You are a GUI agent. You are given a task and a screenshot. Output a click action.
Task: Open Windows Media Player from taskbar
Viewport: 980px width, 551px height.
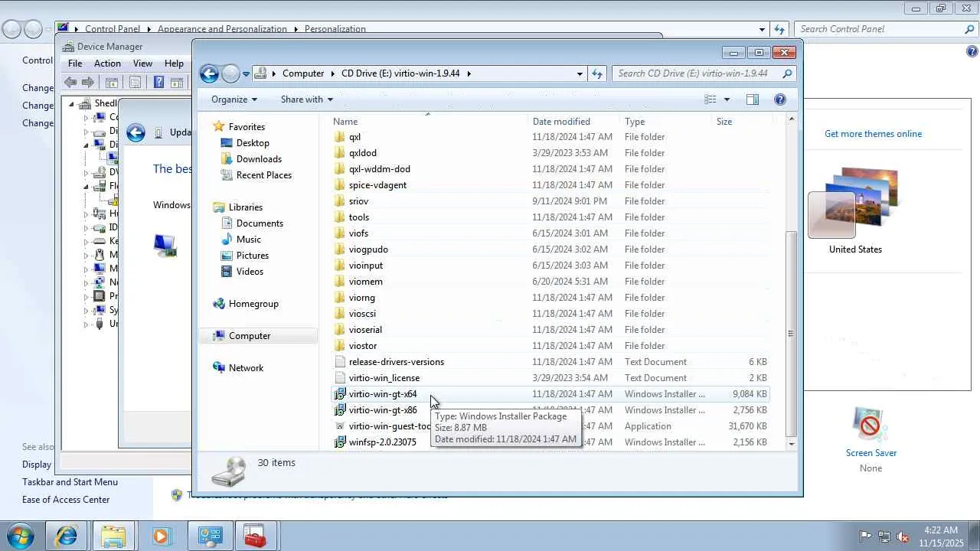(161, 536)
